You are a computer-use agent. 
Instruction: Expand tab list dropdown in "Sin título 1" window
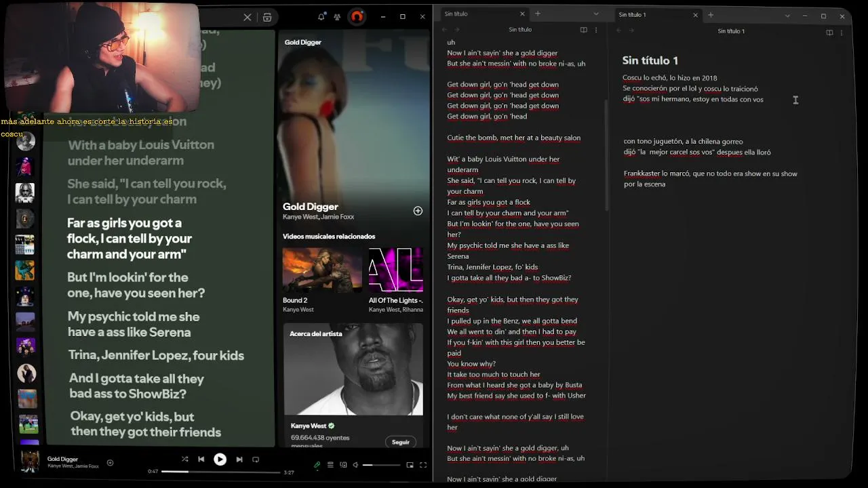[x=787, y=16]
